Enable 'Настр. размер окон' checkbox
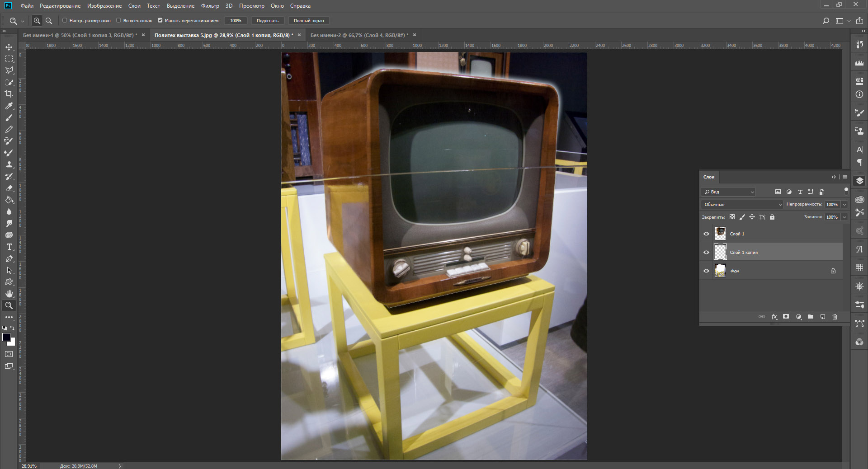 click(65, 20)
